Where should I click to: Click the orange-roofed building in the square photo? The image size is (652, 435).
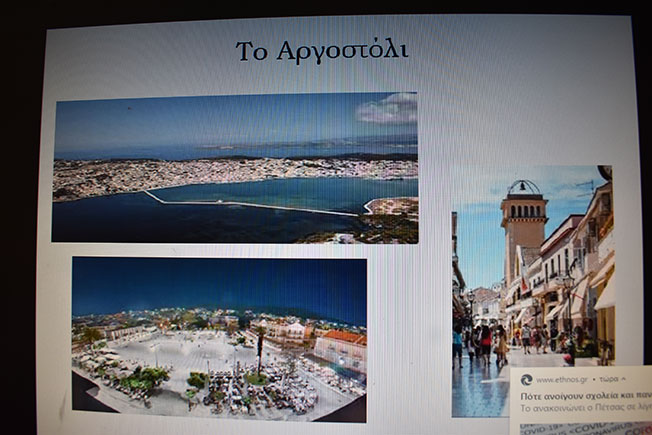(x=342, y=345)
